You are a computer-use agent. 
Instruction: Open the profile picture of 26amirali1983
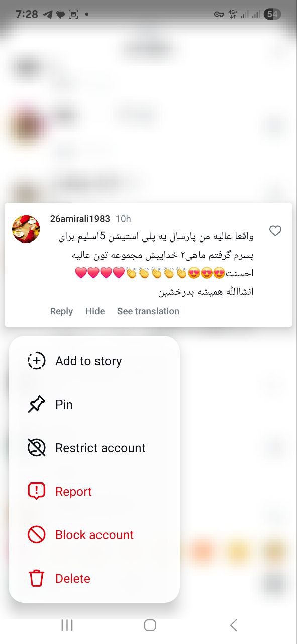26,229
